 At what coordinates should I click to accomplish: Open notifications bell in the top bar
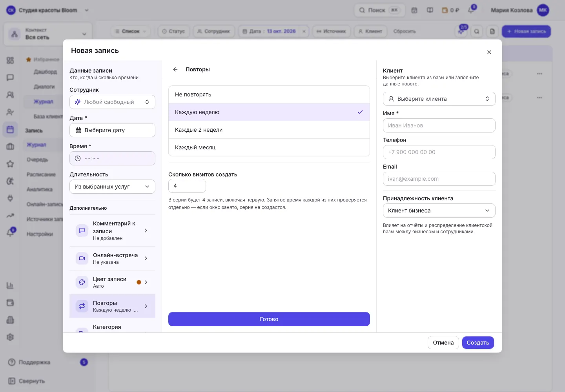click(x=471, y=10)
